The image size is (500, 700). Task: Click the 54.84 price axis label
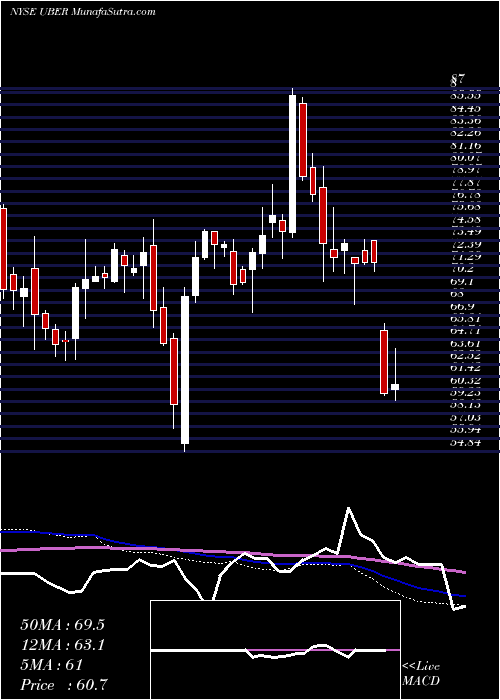[466, 442]
